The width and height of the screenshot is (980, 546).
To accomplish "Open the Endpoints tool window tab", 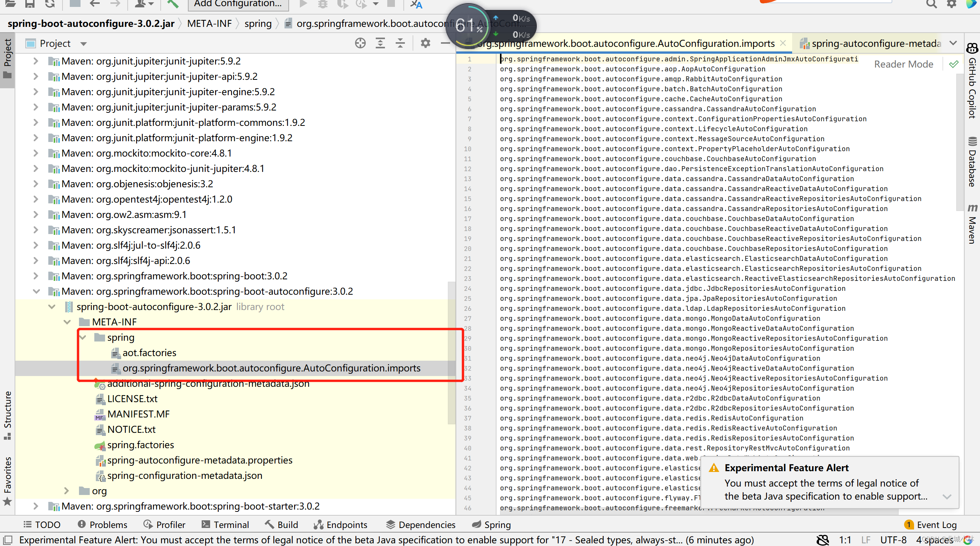I will (340, 525).
